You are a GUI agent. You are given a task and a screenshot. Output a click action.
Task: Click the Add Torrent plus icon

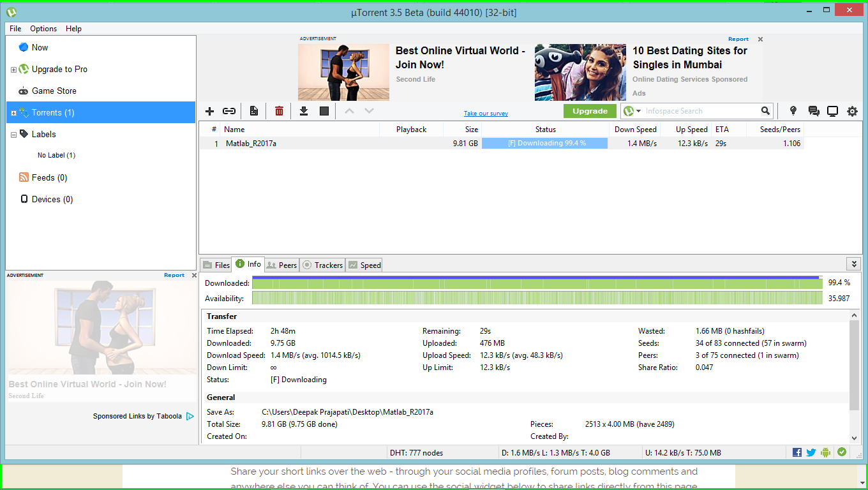[209, 111]
